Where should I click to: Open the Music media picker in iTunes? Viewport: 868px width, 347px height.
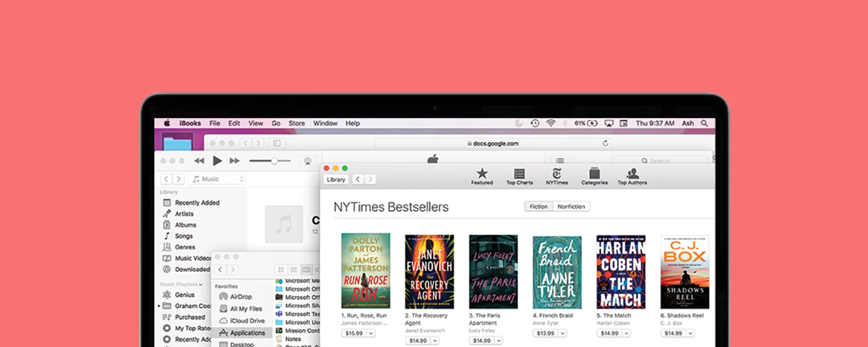tap(217, 179)
